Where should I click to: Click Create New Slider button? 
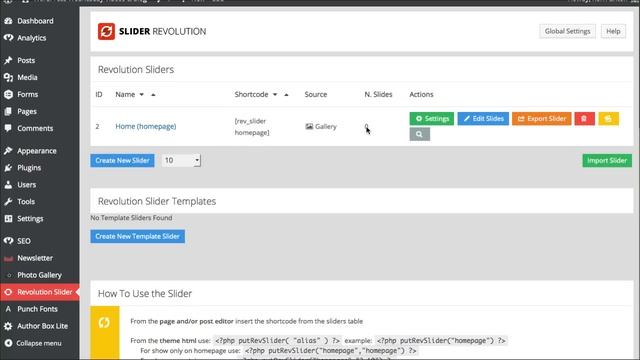(x=122, y=160)
